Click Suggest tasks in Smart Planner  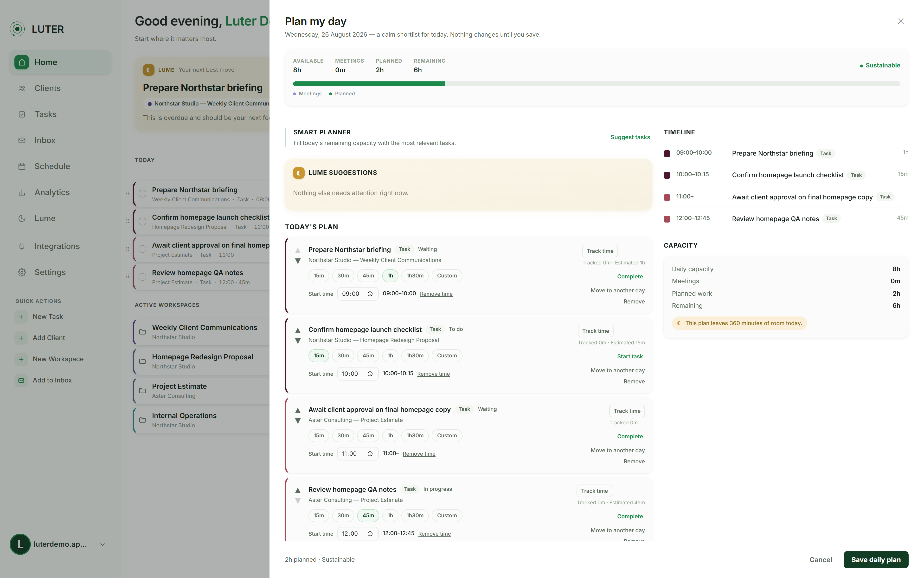(630, 137)
